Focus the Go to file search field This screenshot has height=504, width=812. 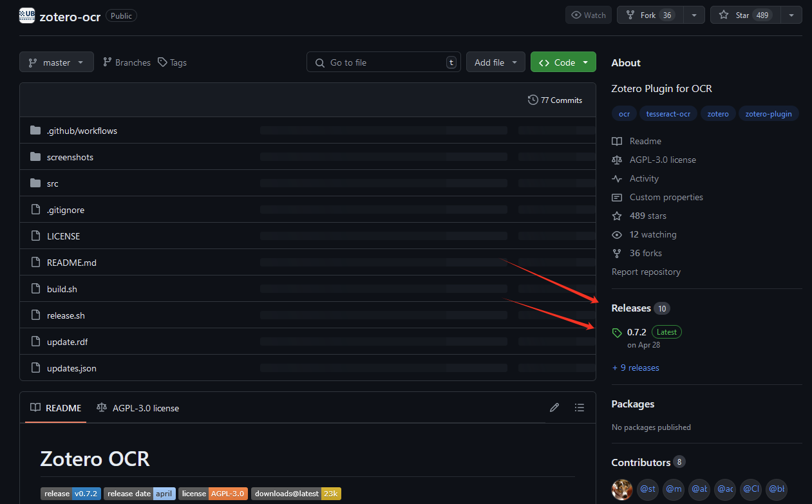(384, 62)
